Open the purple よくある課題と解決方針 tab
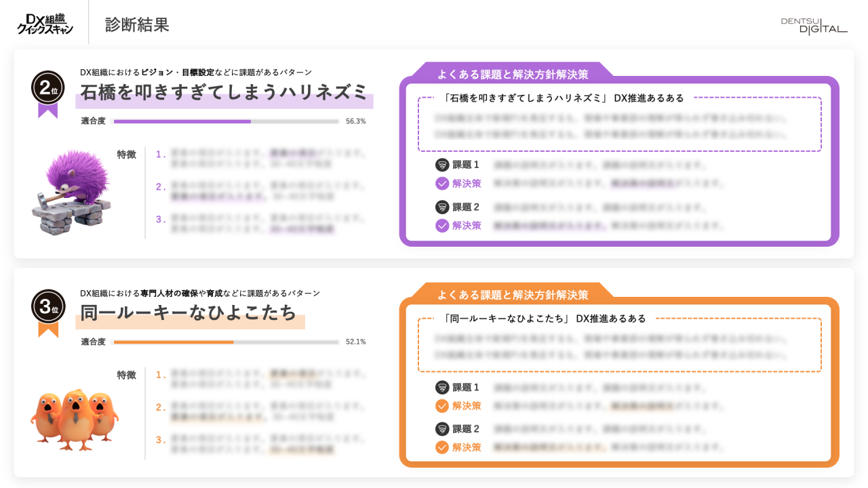 (x=513, y=74)
